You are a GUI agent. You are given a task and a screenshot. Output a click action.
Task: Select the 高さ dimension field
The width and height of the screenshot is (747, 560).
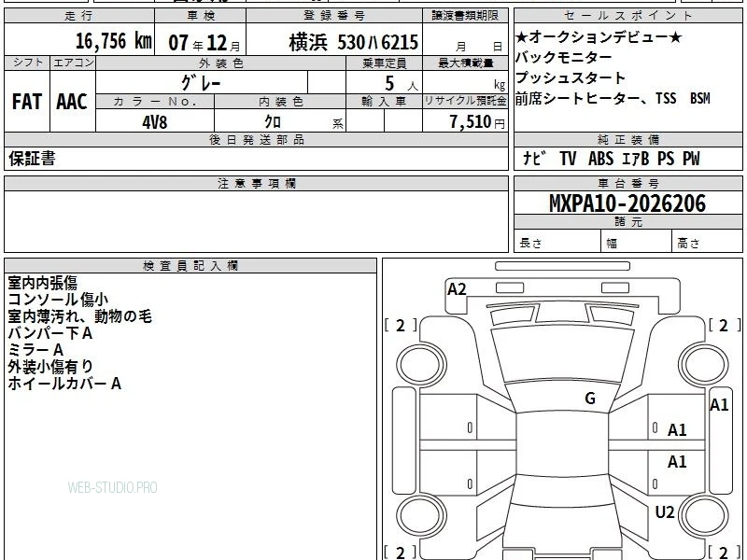click(x=707, y=242)
